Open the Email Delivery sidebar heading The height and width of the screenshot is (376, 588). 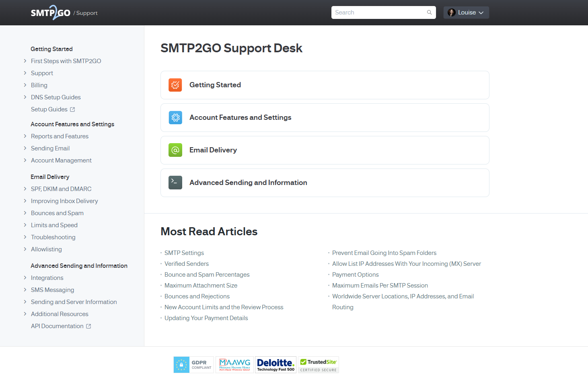(x=50, y=177)
